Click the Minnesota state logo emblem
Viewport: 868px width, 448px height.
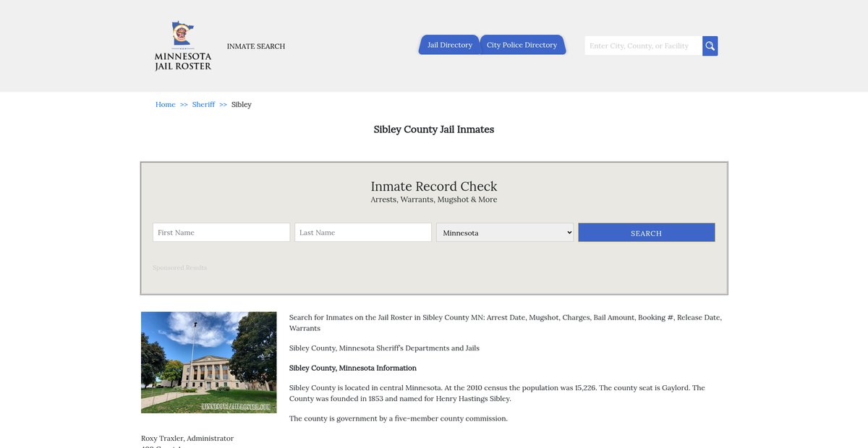[x=182, y=34]
